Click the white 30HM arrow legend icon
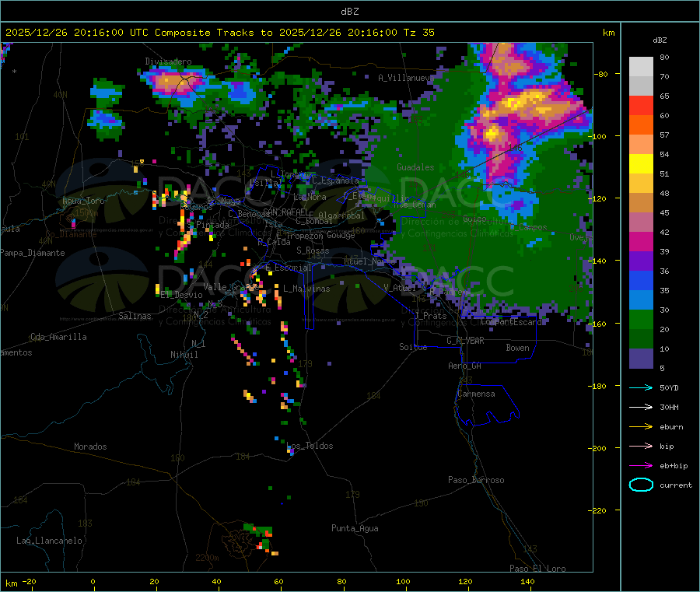700x592 pixels. [641, 407]
